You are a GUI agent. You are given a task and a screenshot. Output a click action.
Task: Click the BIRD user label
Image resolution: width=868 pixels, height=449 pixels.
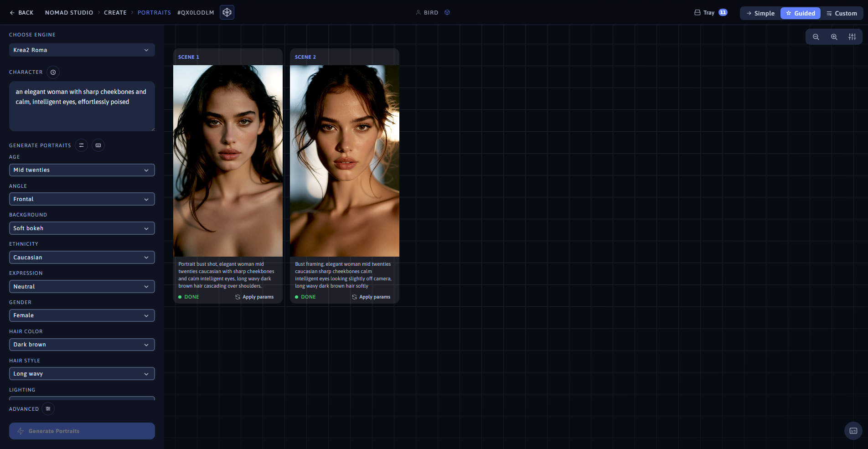click(x=431, y=13)
